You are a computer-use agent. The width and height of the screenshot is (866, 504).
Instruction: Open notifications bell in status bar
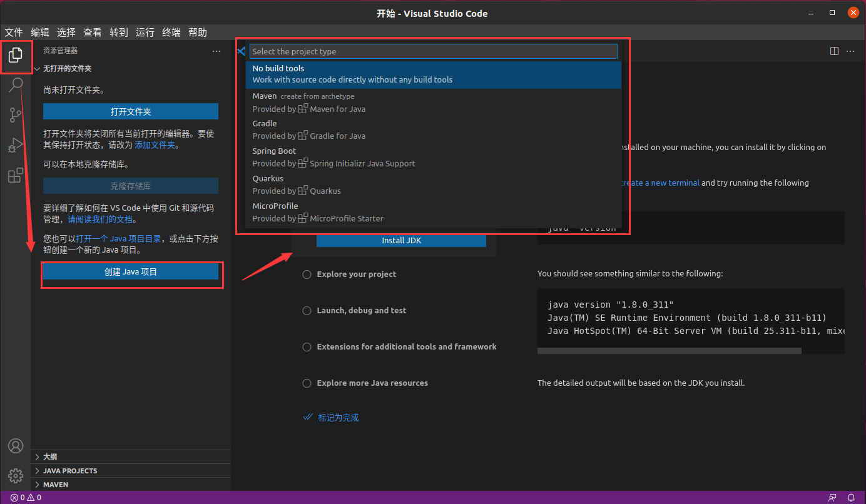852,498
